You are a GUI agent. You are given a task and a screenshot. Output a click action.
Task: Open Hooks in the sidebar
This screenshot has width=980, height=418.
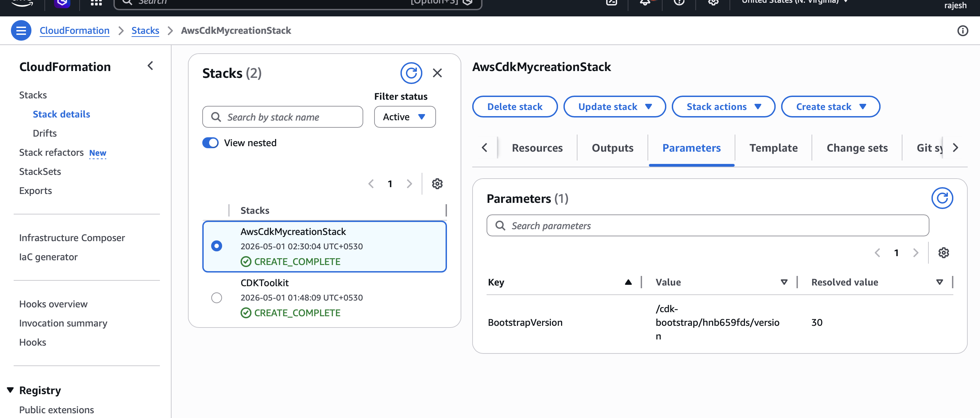[x=32, y=342]
